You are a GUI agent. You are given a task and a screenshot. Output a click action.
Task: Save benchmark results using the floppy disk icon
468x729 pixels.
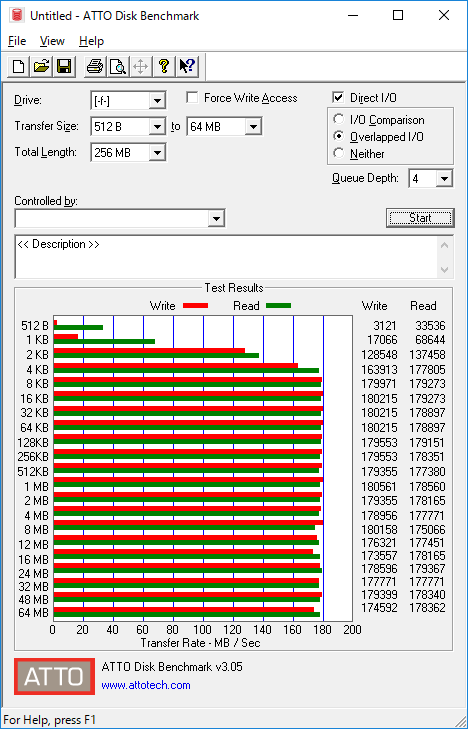pos(64,66)
